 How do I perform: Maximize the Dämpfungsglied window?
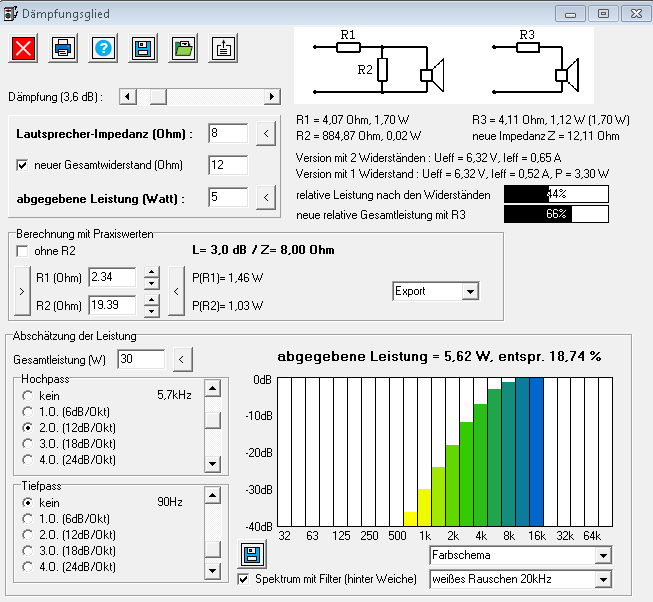coord(603,14)
